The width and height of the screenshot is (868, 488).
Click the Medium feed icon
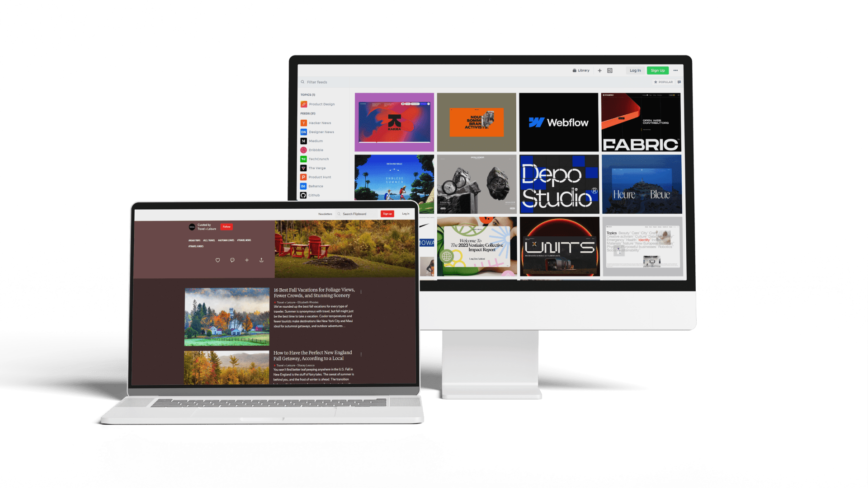(303, 141)
